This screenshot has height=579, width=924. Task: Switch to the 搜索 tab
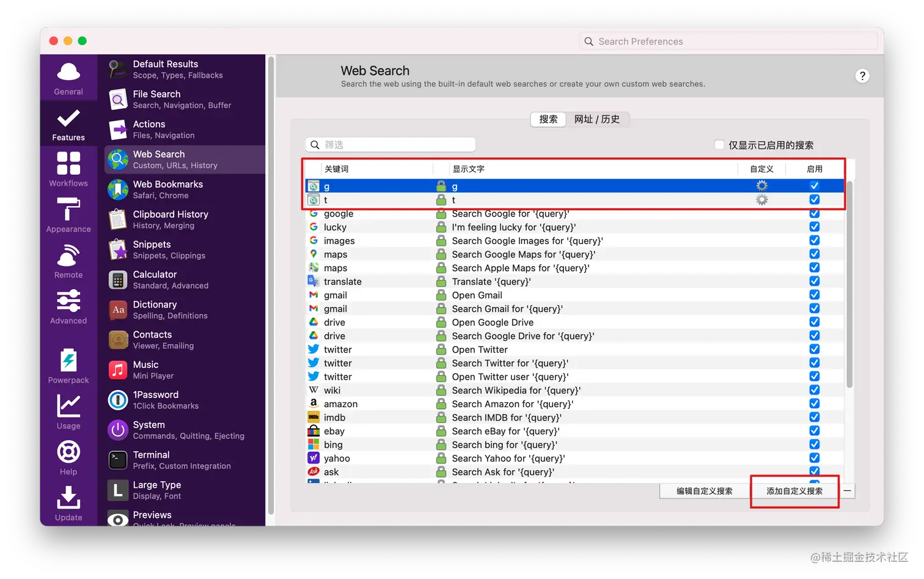point(548,119)
